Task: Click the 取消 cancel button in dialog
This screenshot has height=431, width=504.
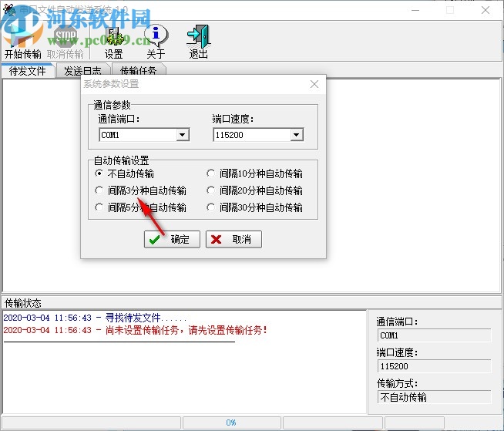Action: pyautogui.click(x=234, y=239)
